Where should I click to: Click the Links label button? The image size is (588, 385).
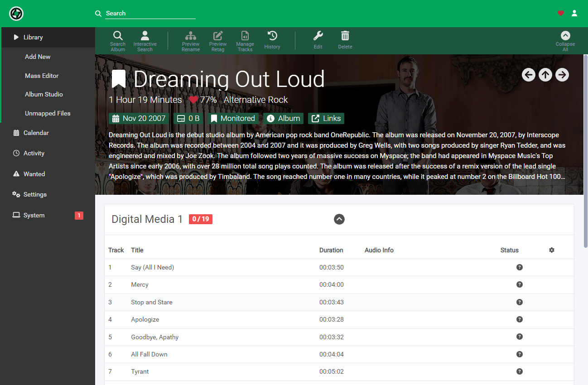326,118
